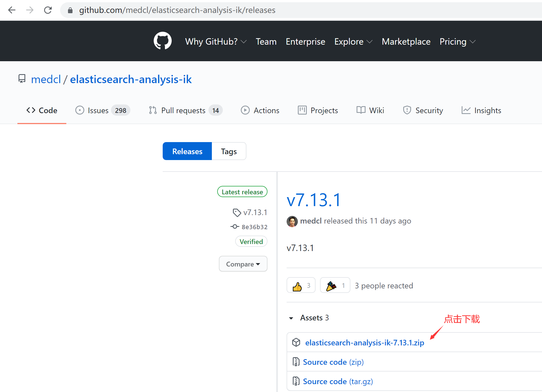542x392 pixels.
Task: Switch to the Actions tab
Action: 260,110
